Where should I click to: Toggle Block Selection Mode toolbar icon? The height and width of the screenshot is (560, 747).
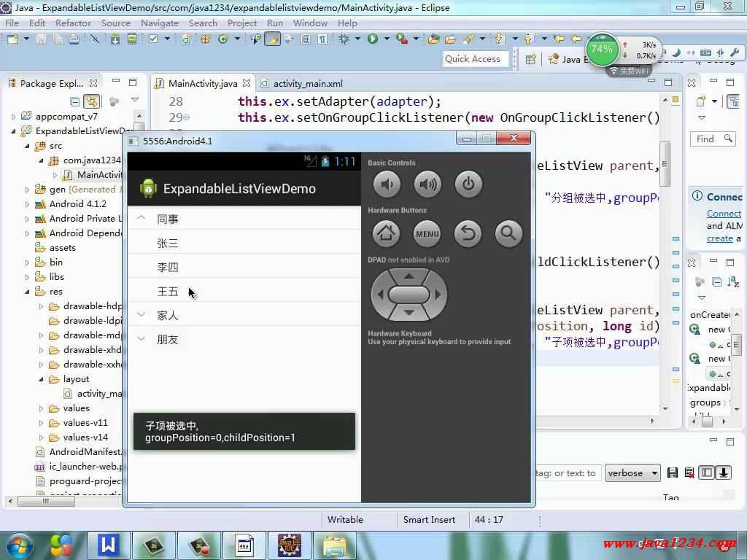(x=306, y=39)
